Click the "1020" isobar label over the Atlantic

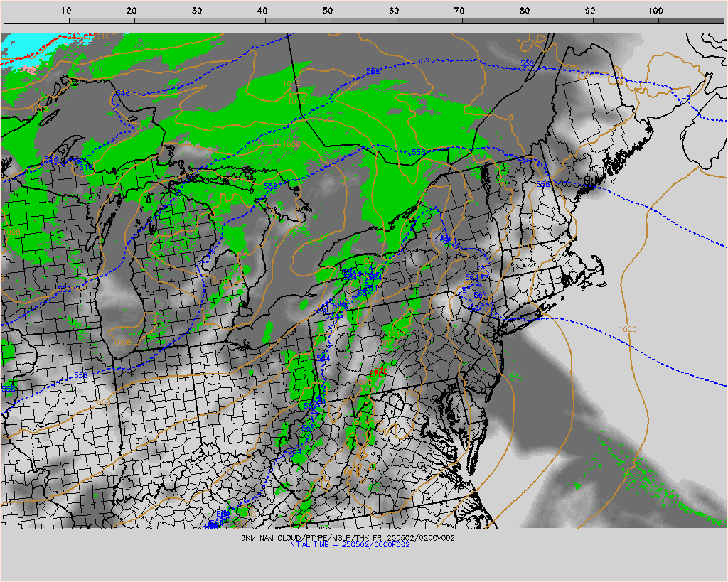click(x=628, y=329)
